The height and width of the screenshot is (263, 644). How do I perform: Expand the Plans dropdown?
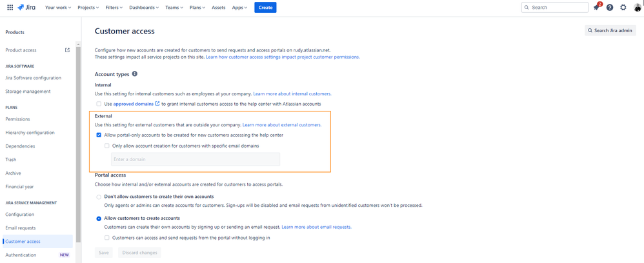point(198,7)
